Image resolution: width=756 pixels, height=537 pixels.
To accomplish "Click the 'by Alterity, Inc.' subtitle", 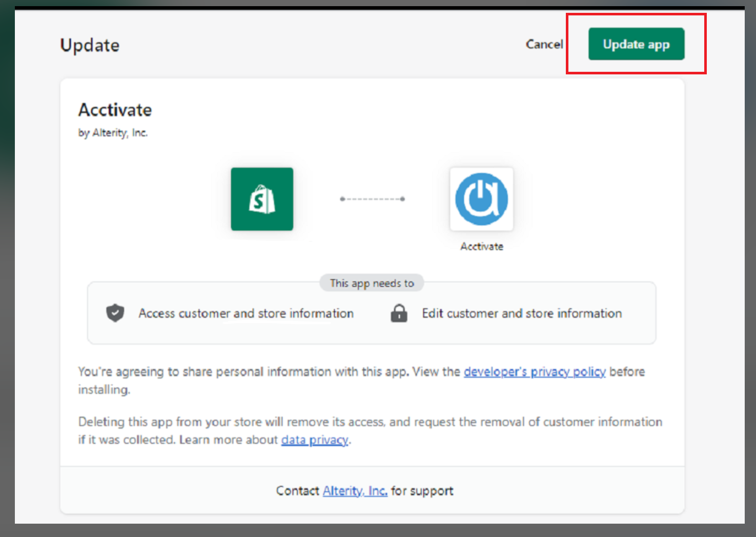I will (x=113, y=133).
